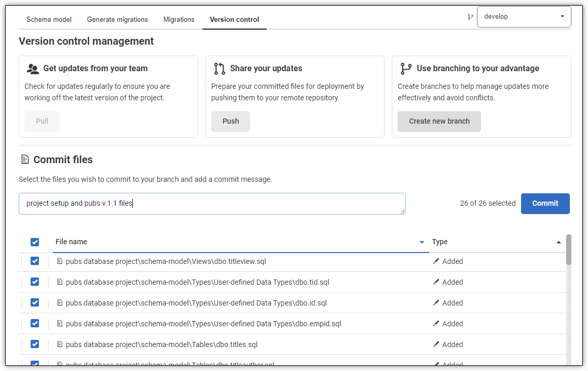Viewport: 588px width, 371px height.
Task: Click the document icon beside Commit files heading
Action: (24, 160)
